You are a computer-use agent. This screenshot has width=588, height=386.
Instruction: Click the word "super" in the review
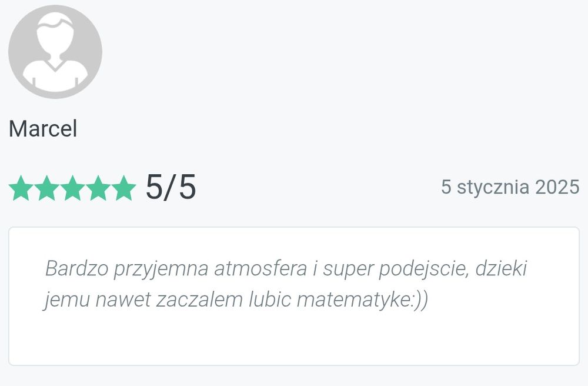point(348,269)
